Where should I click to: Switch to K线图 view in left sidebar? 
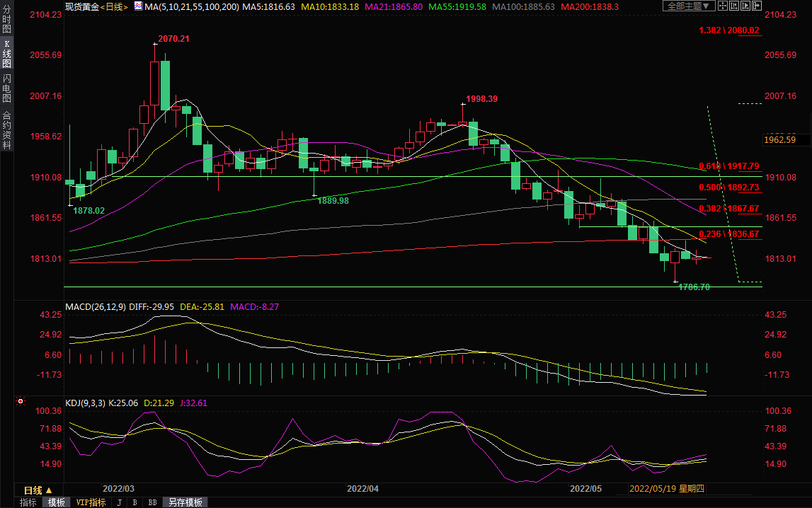click(x=6, y=54)
